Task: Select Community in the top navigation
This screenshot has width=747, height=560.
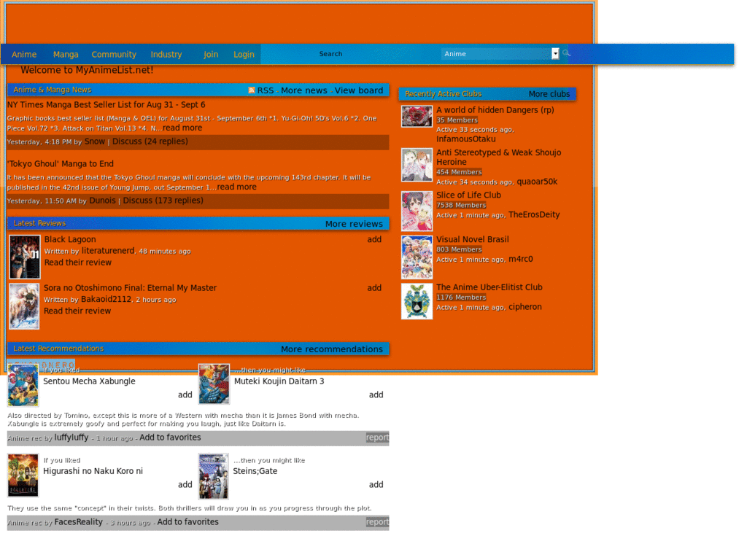Action: coord(114,54)
